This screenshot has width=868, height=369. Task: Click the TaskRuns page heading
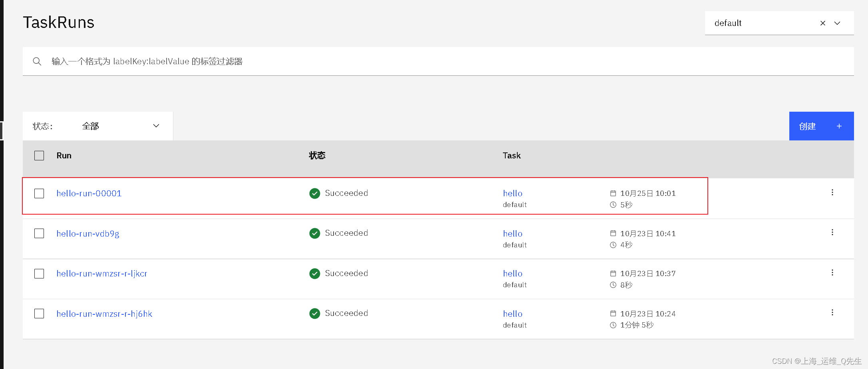59,22
